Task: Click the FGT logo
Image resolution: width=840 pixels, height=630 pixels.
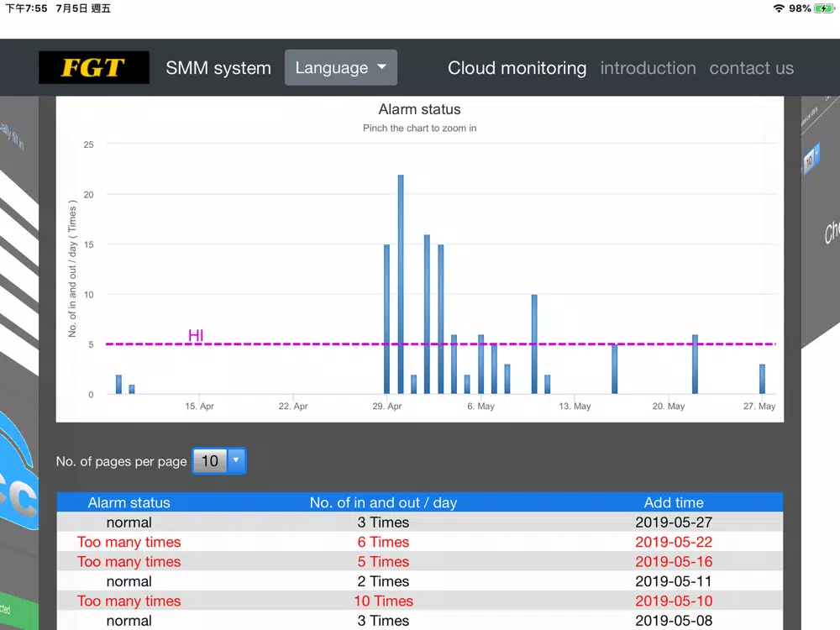Action: pyautogui.click(x=94, y=67)
